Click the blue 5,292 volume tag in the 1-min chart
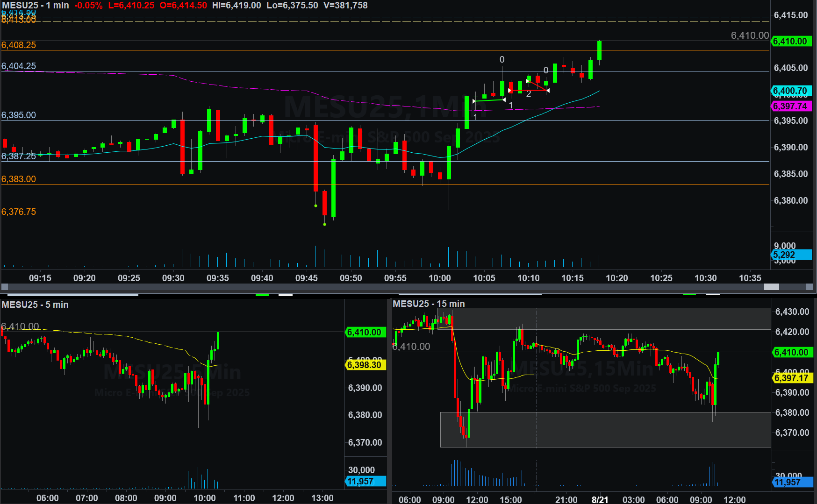 pos(790,255)
